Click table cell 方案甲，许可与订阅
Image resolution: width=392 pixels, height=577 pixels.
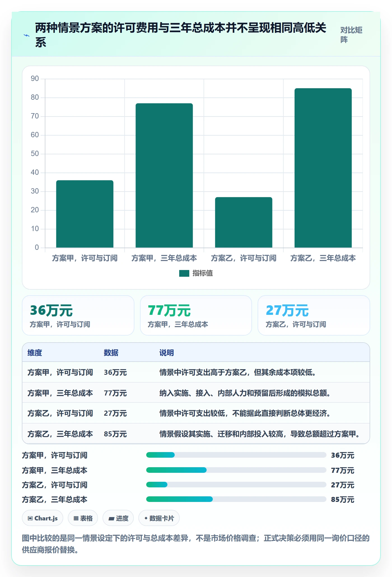(x=60, y=372)
